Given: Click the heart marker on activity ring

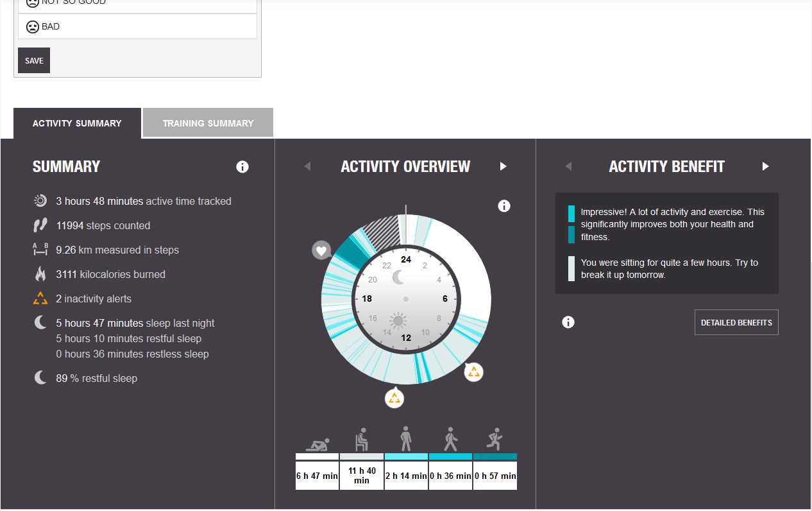Looking at the screenshot, I should point(322,250).
